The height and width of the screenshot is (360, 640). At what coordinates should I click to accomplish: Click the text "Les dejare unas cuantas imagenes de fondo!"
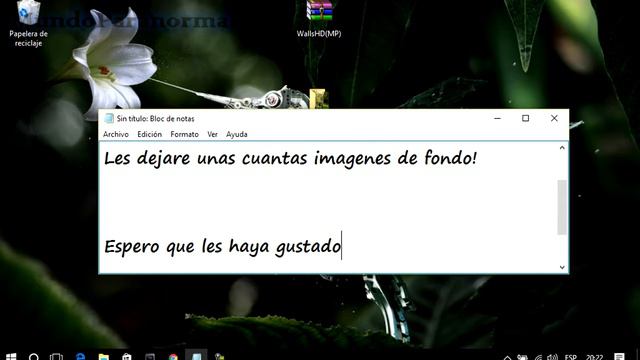(290, 159)
